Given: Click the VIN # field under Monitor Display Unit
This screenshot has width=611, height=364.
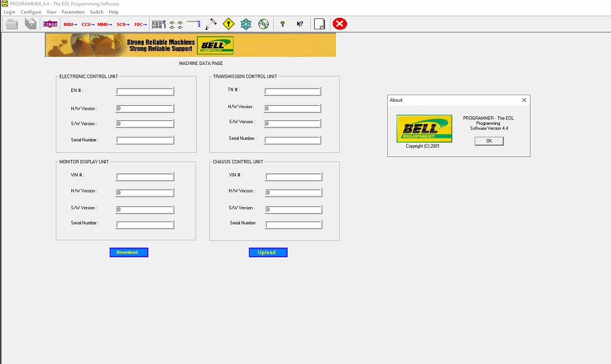Looking at the screenshot, I should tap(144, 177).
